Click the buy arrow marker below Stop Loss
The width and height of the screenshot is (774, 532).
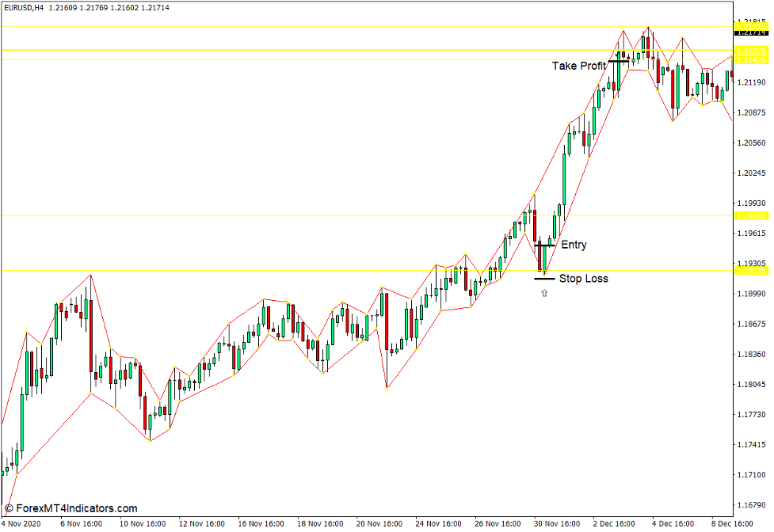[543, 292]
